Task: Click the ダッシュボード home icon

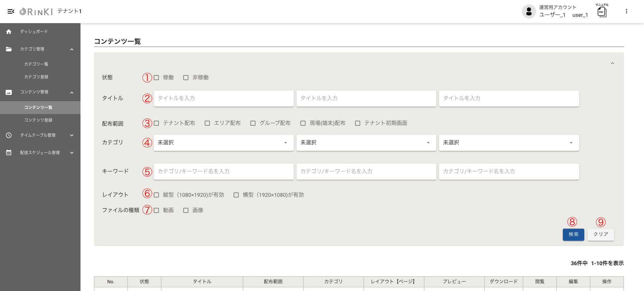Action: [x=9, y=32]
